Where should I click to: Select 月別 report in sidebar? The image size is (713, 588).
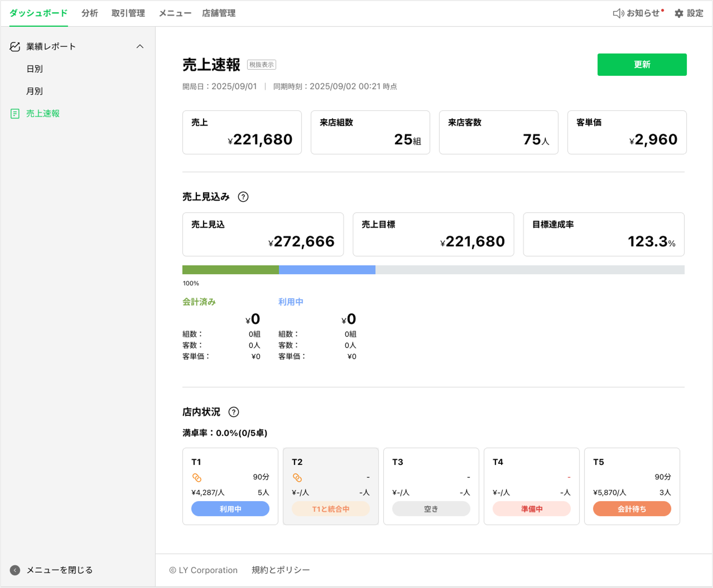(x=35, y=91)
